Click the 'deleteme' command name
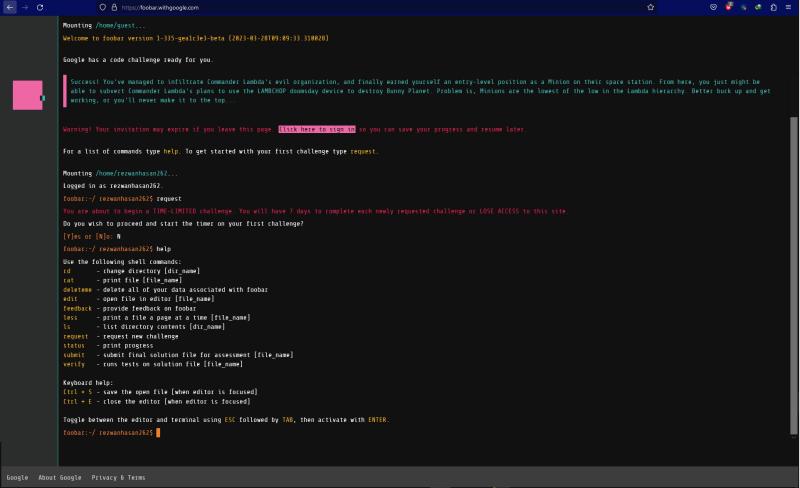This screenshot has height=488, width=800. coord(78,289)
